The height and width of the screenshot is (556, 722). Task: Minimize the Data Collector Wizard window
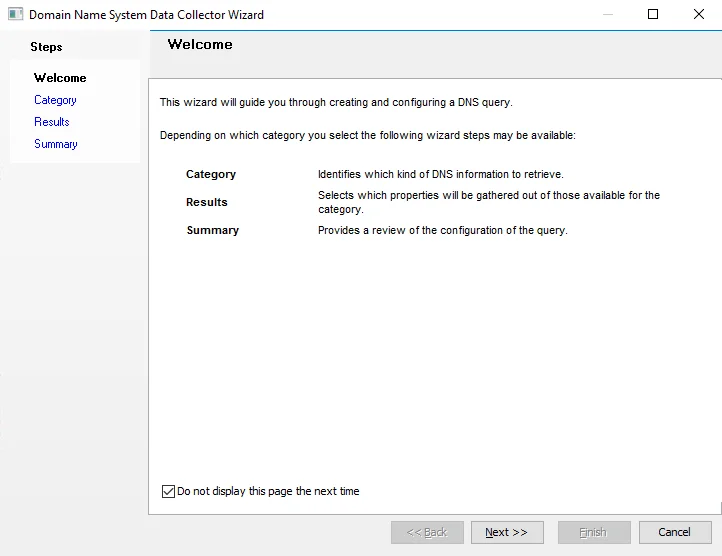(x=608, y=14)
